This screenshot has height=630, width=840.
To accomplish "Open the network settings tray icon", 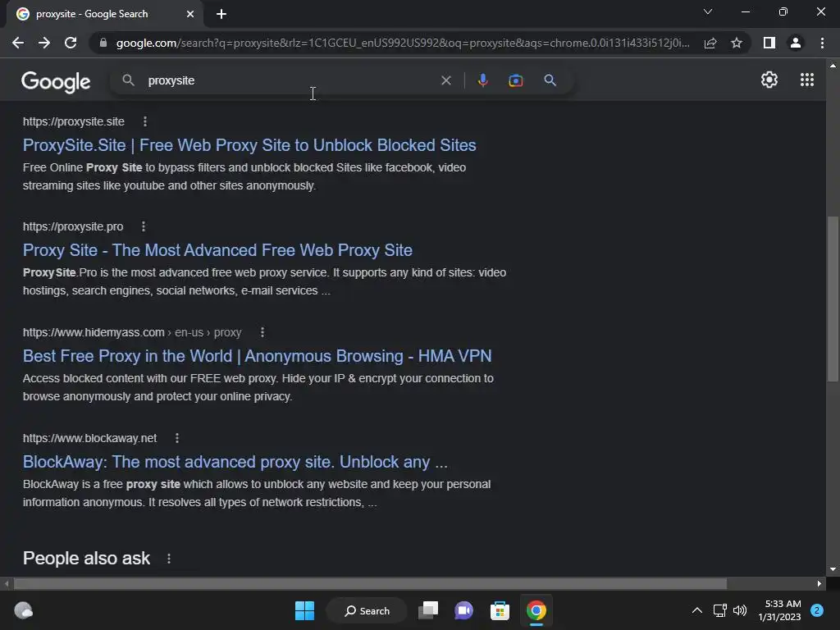I will click(x=720, y=610).
